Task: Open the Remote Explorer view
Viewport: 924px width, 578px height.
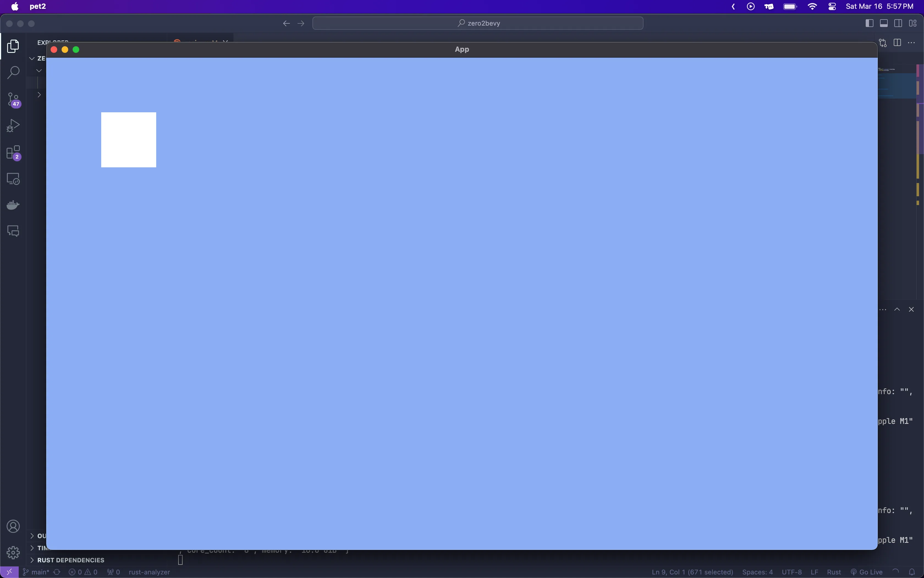Action: click(x=13, y=179)
